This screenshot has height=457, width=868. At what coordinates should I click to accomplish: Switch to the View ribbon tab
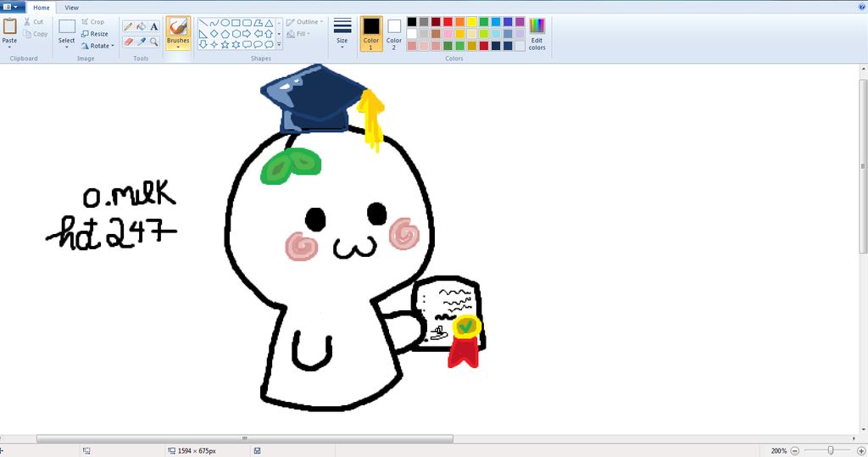[71, 8]
